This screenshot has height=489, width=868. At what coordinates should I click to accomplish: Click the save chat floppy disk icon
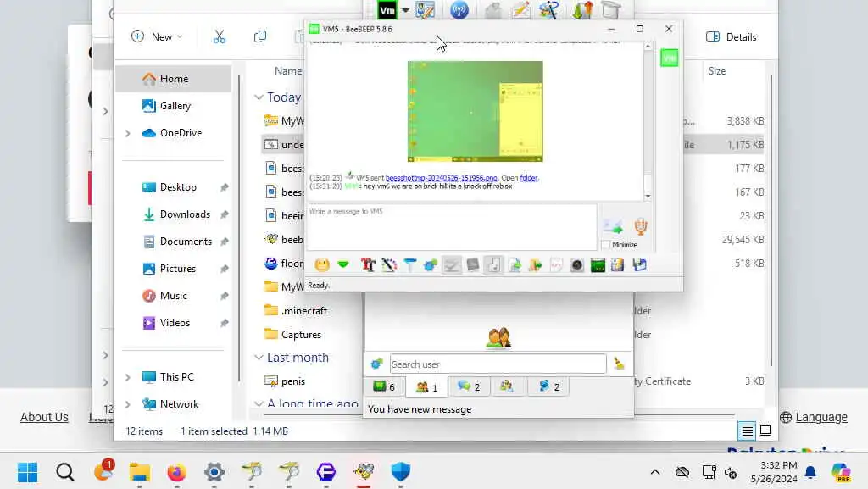click(x=639, y=265)
